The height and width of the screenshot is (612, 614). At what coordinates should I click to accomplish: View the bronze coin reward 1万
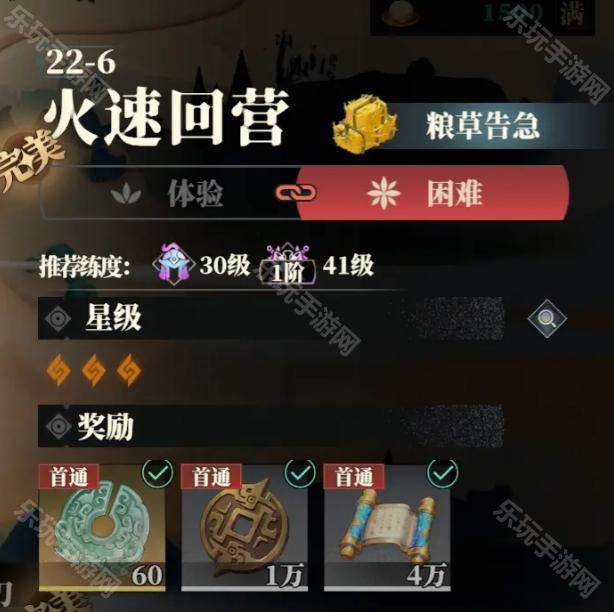coord(244,528)
